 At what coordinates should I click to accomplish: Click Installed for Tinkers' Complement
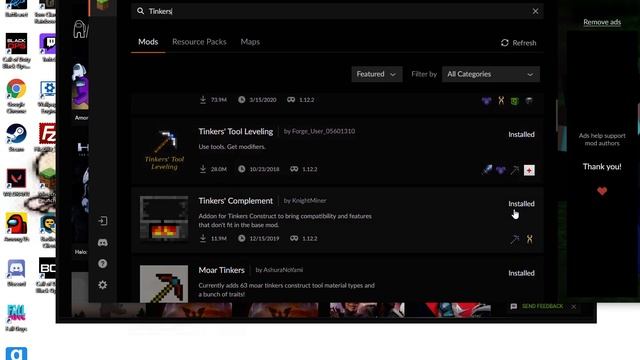521,204
